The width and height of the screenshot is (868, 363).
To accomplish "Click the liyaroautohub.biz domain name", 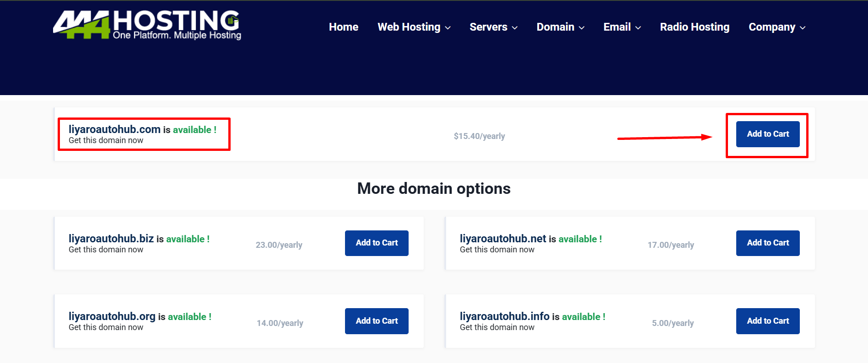I will point(111,239).
